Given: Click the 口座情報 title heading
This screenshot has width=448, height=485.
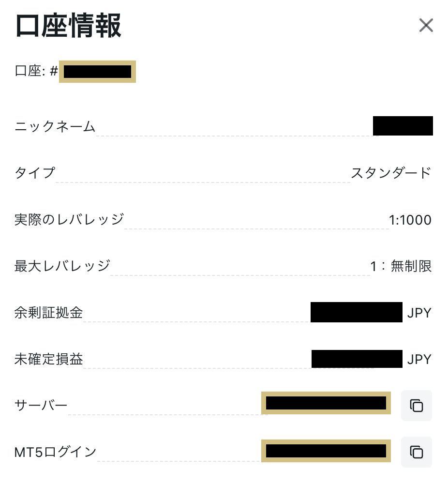Looking at the screenshot, I should [x=68, y=26].
